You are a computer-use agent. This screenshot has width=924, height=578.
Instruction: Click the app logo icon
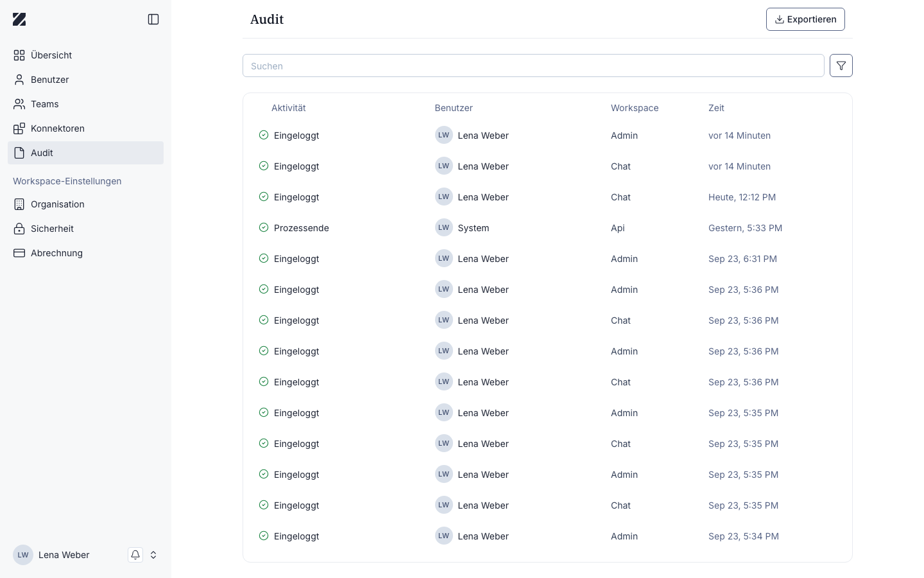19,19
